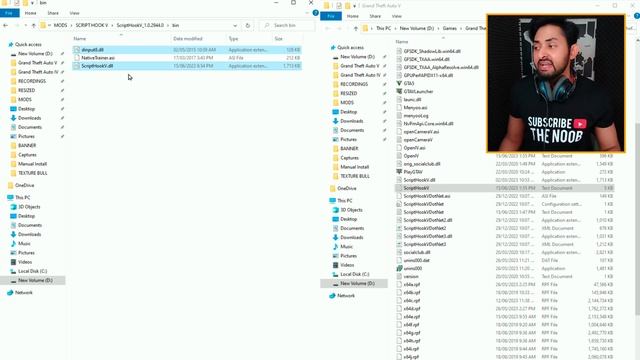Click MODS in bin address breadcrumb
Image resolution: width=640 pixels, height=360 pixels.
click(x=60, y=25)
